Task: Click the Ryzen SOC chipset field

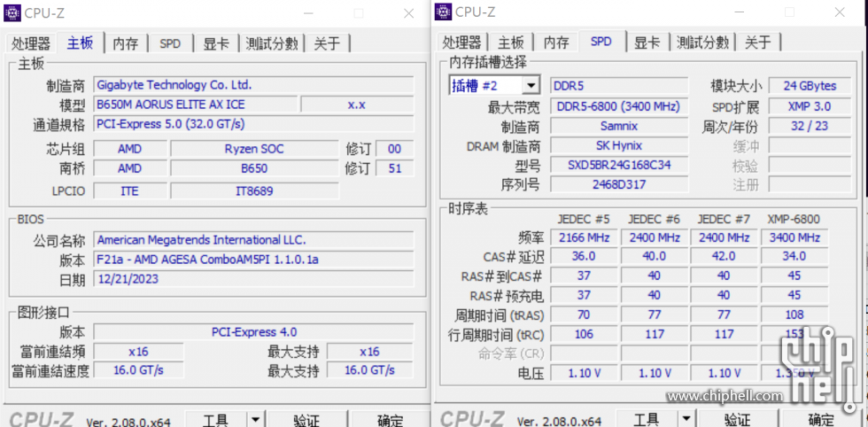Action: pyautogui.click(x=254, y=149)
